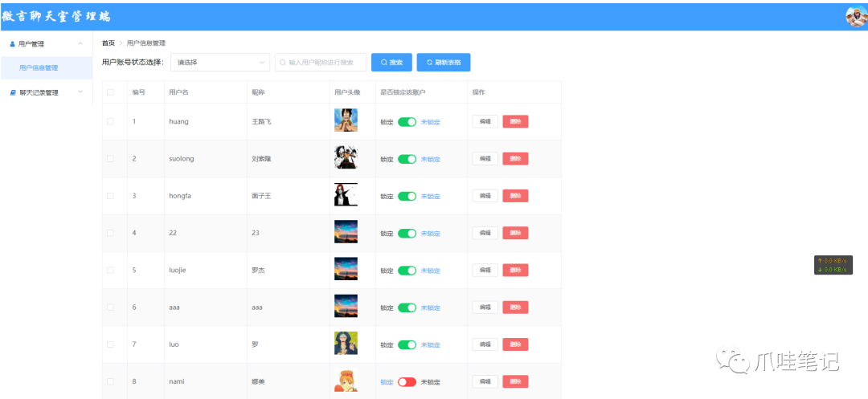Click 删除 for user suolong

point(515,159)
